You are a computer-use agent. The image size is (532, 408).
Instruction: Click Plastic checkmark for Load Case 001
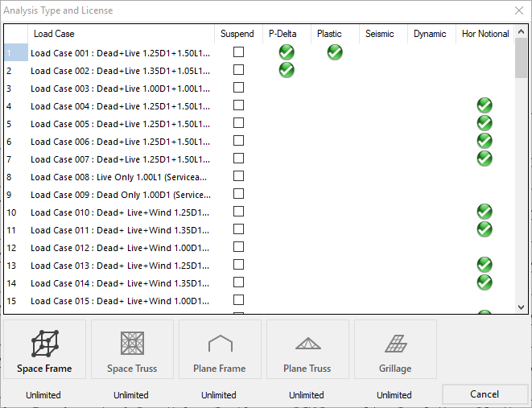click(x=335, y=52)
